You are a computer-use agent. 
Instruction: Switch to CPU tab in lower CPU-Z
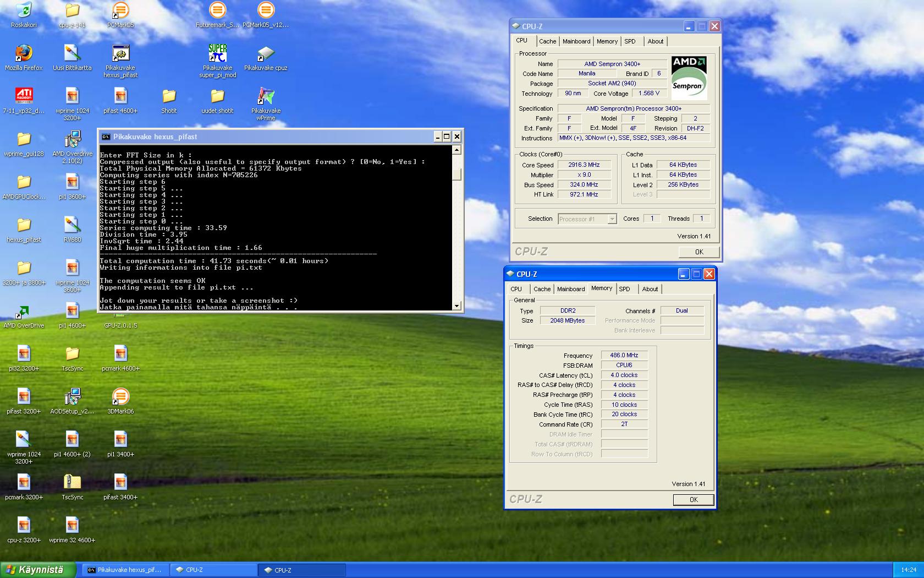[x=516, y=289]
